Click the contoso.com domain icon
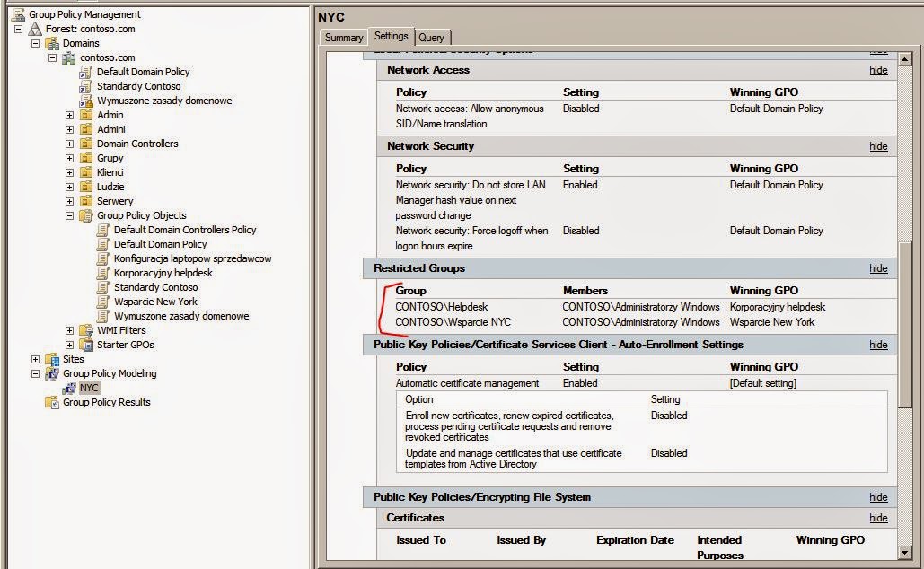 point(69,57)
